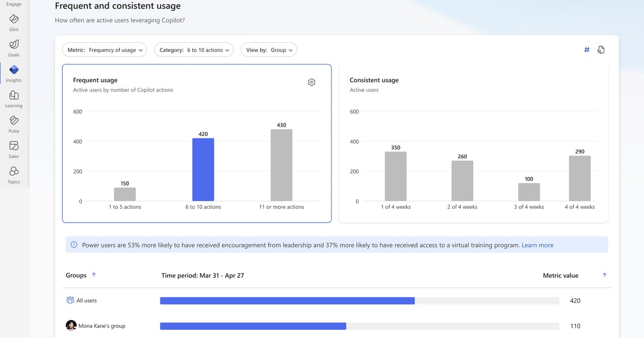Screen dimensions: 644x338
Task: Select the All users group row
Action: 86,300
